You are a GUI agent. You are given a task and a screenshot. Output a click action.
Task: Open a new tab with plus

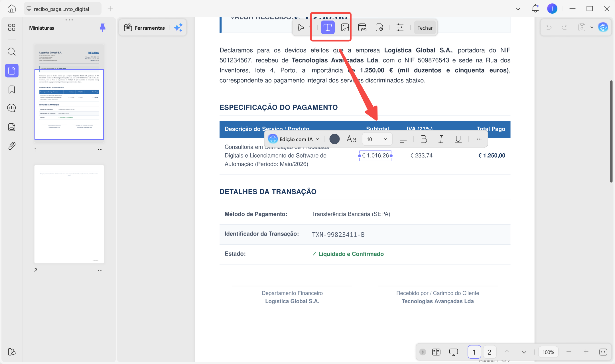coord(110,9)
